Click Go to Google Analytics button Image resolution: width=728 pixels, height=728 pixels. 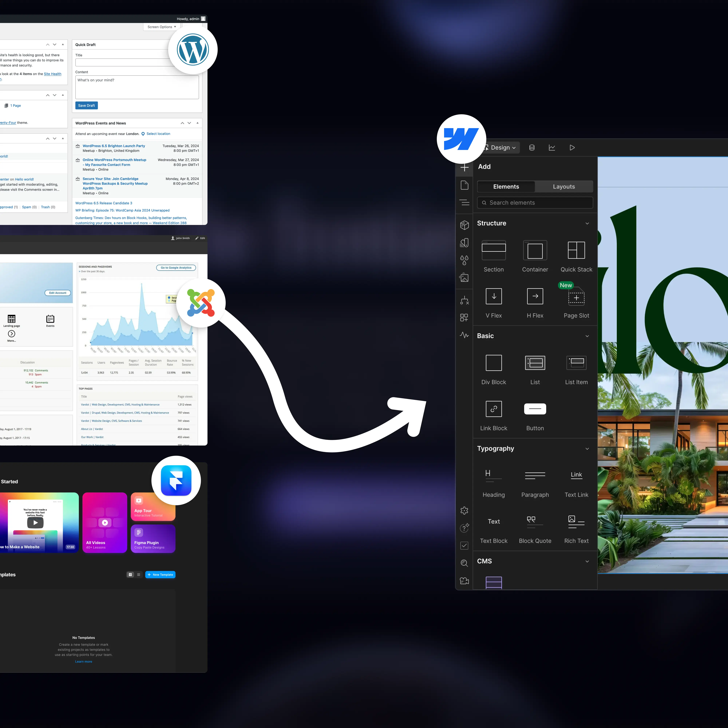tap(176, 268)
